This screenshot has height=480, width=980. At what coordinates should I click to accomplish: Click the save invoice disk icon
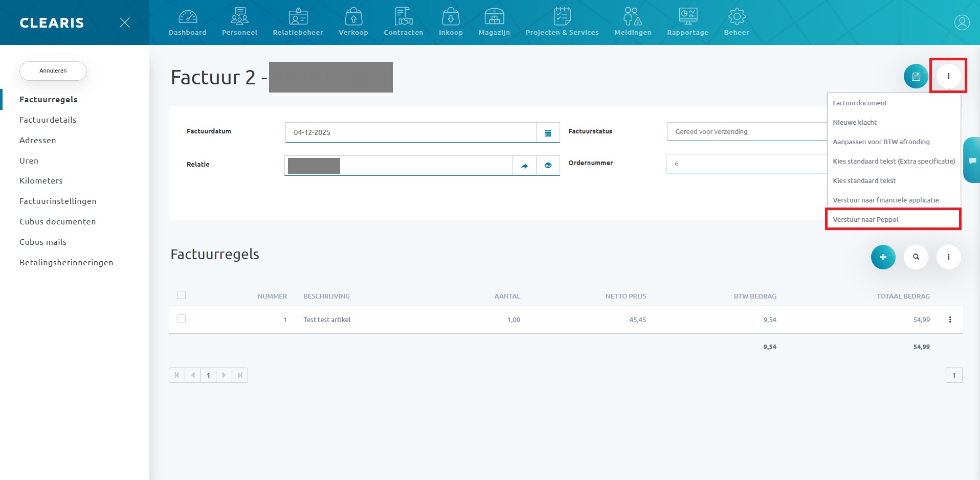pos(916,77)
